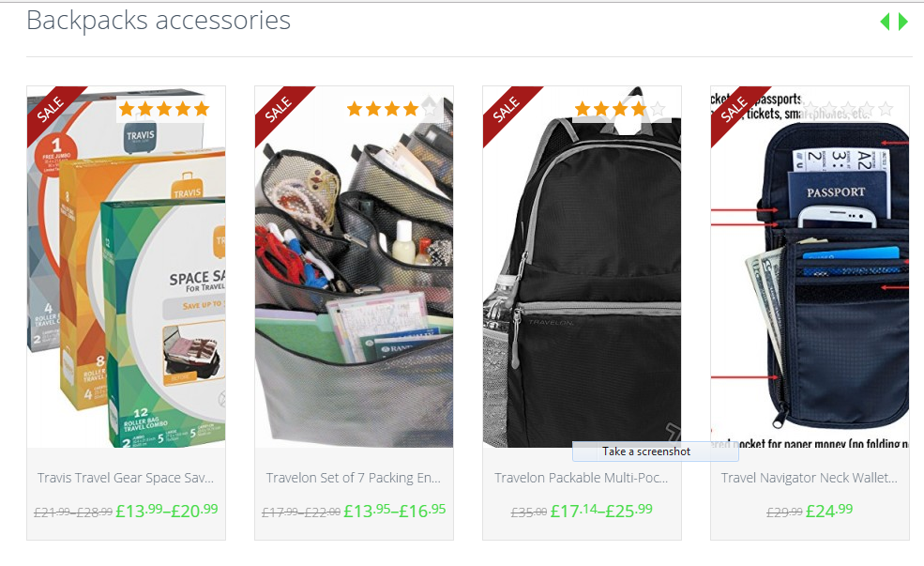Click the passport neck wallet product image
Screen dimensions: 924x566
pos(810,267)
